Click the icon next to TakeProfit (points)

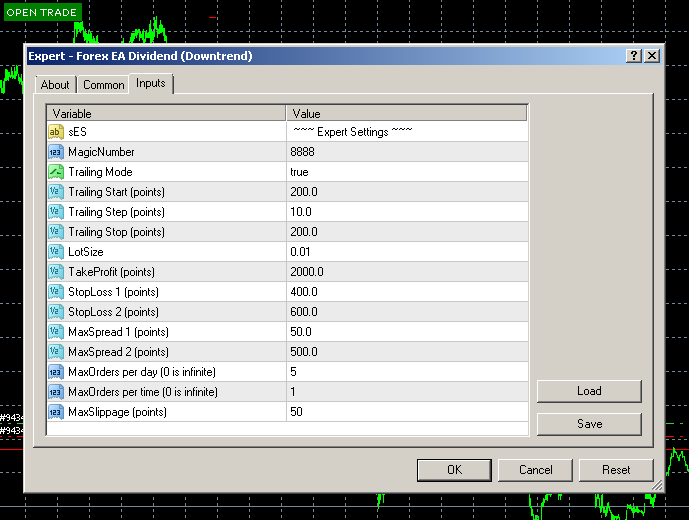(56, 272)
